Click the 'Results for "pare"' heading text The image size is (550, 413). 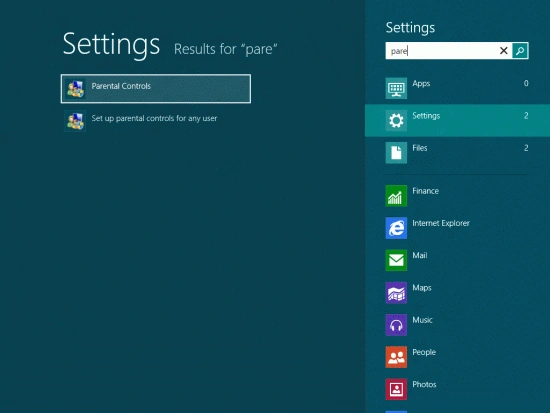pos(226,49)
